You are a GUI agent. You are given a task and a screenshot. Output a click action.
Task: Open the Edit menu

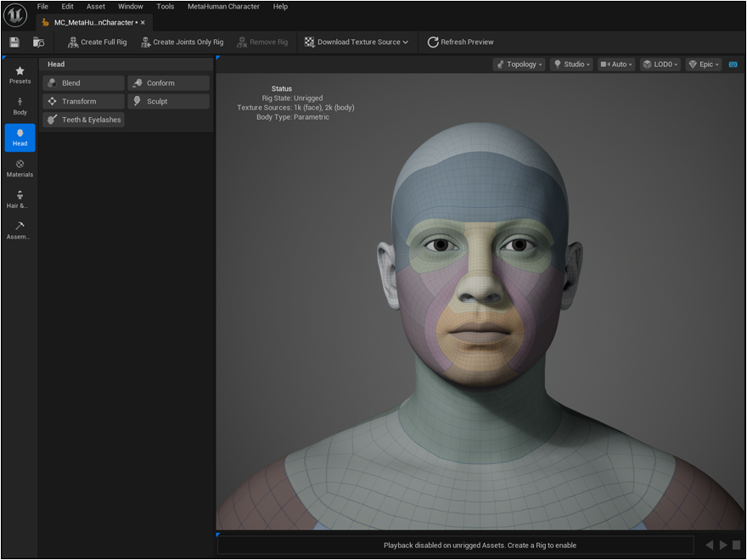tap(67, 7)
